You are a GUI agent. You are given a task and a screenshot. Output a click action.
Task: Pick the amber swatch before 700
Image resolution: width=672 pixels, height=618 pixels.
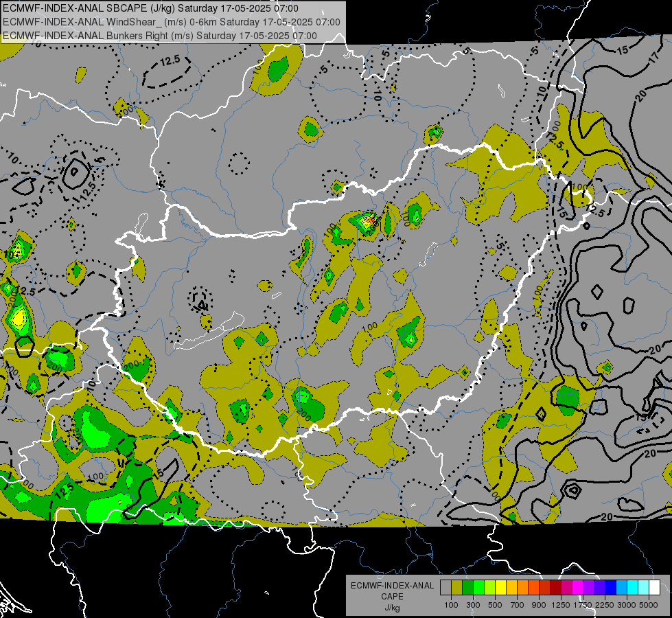[x=511, y=588]
